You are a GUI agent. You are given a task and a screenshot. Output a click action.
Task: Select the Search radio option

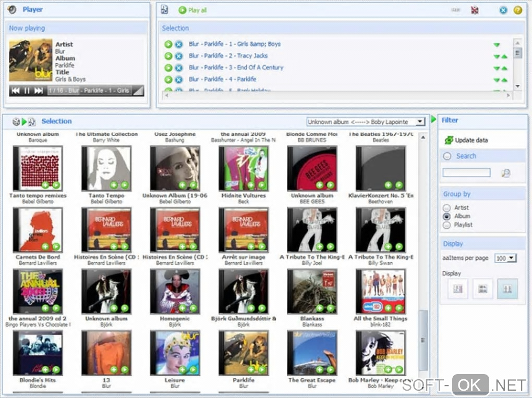click(447, 156)
